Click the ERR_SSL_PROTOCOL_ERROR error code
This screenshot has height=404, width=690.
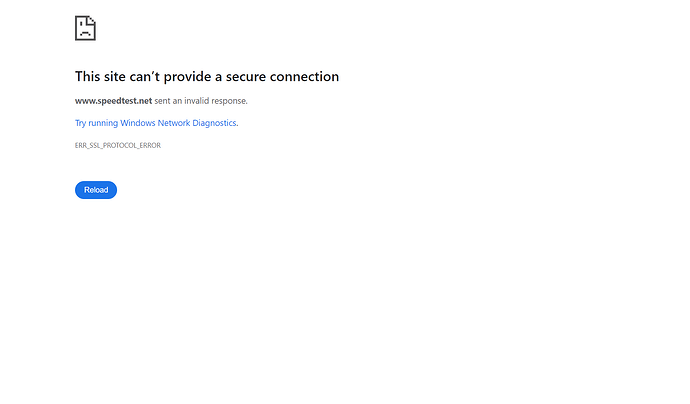(117, 145)
